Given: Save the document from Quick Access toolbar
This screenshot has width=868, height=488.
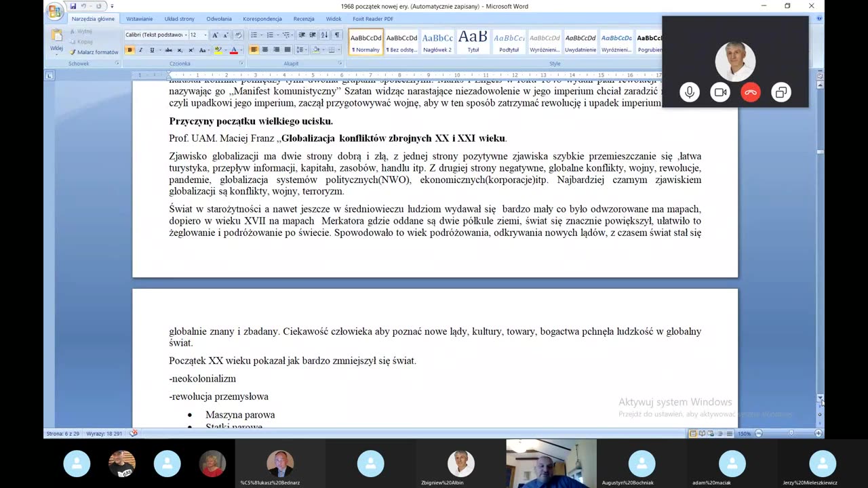Looking at the screenshot, I should tap(73, 6).
